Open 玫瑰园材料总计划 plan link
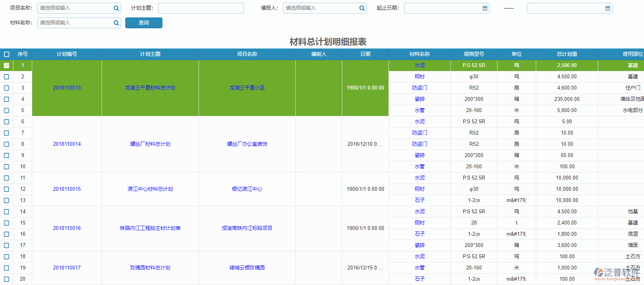The height and width of the screenshot is (285, 644). (150, 268)
